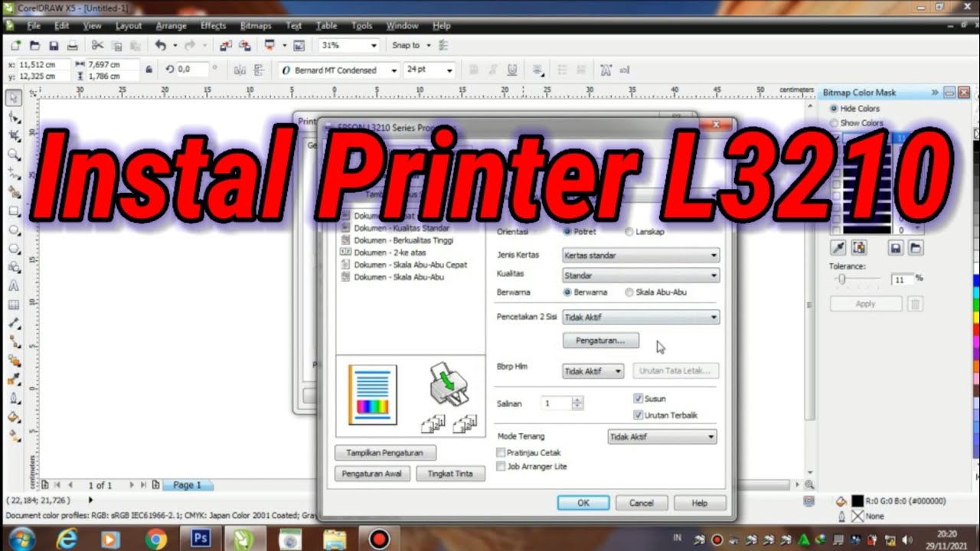This screenshot has height=551, width=980.
Task: Enable the Pratinjau Cetak checkbox
Action: click(501, 452)
